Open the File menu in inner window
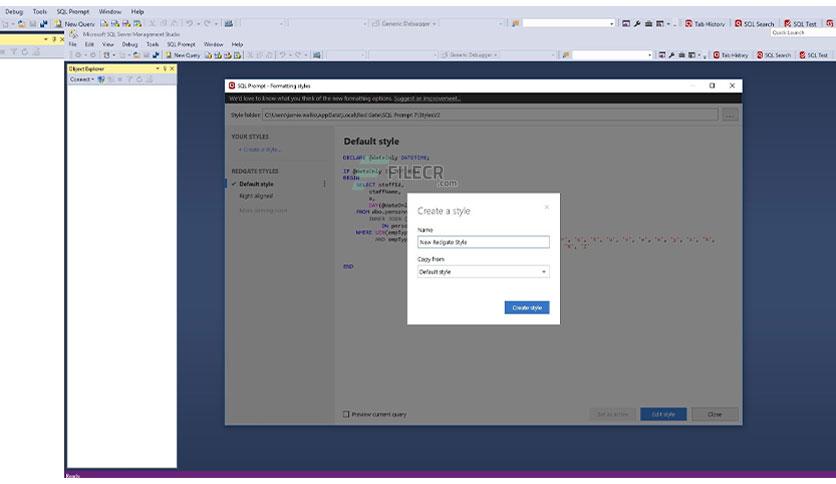This screenshot has width=836, height=484. click(73, 44)
